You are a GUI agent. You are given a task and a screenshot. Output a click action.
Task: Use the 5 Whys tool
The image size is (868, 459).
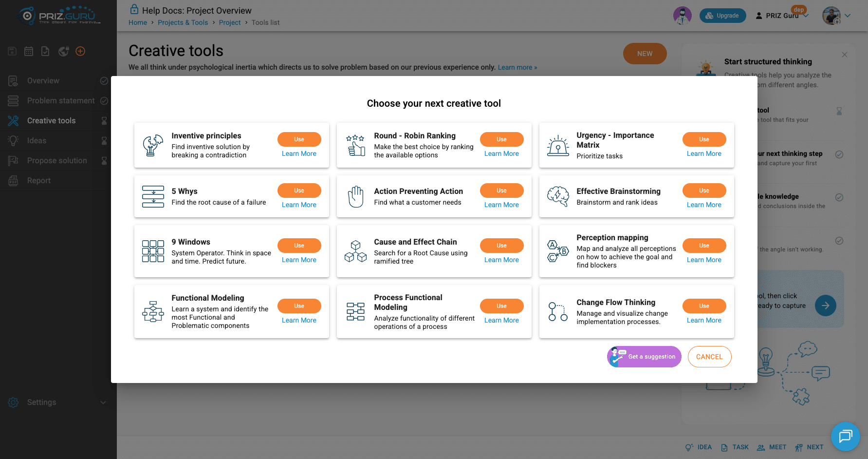tap(299, 191)
